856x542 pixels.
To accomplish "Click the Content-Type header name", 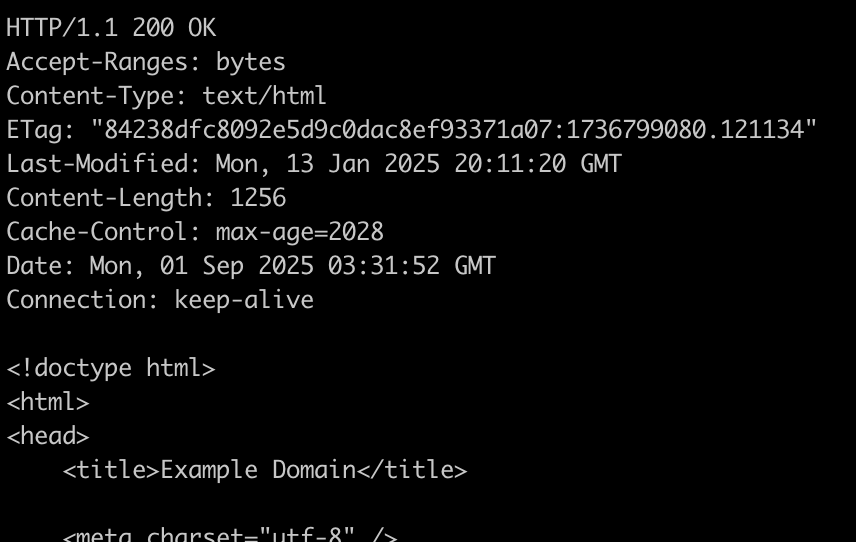I will point(96,96).
